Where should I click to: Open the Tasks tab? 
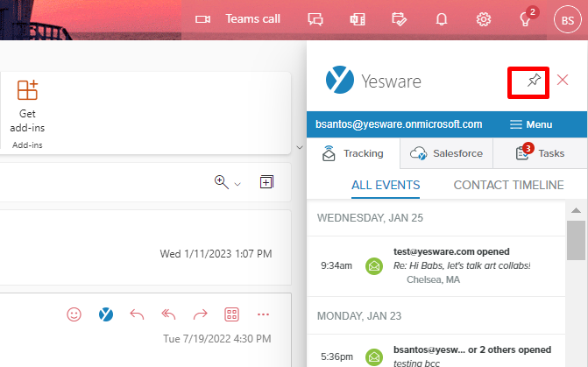coord(539,153)
